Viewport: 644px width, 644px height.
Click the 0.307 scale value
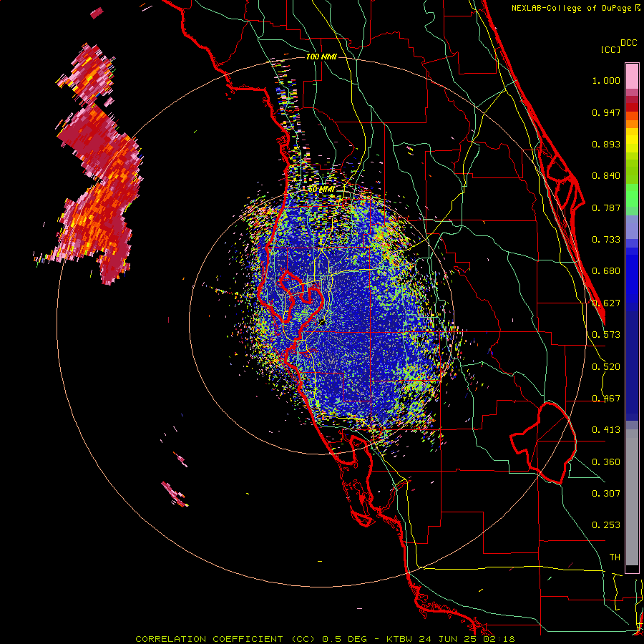coord(606,494)
